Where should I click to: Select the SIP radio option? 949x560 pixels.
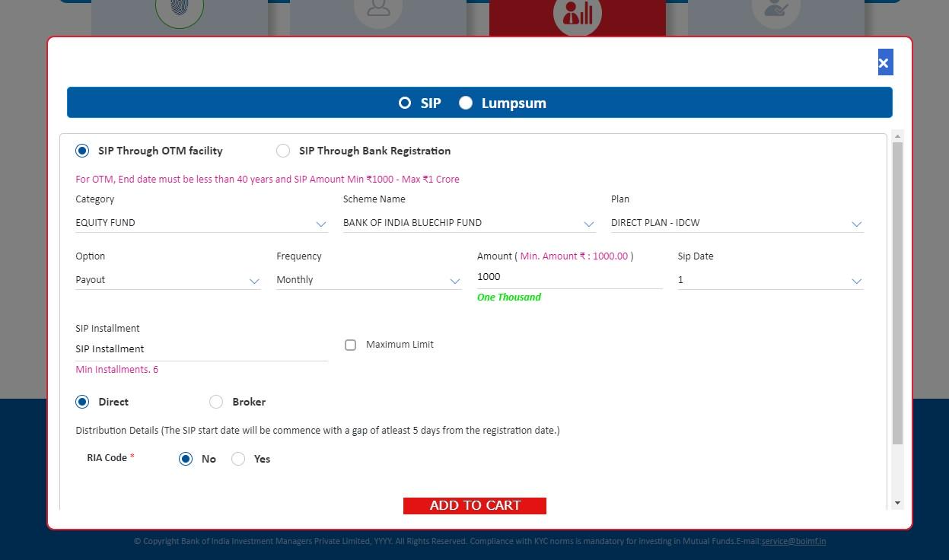[405, 103]
